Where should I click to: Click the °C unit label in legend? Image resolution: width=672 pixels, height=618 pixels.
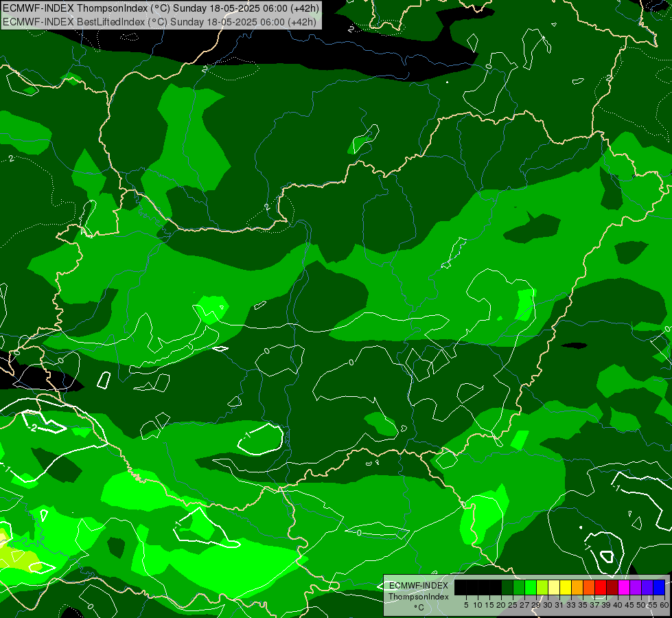click(419, 608)
